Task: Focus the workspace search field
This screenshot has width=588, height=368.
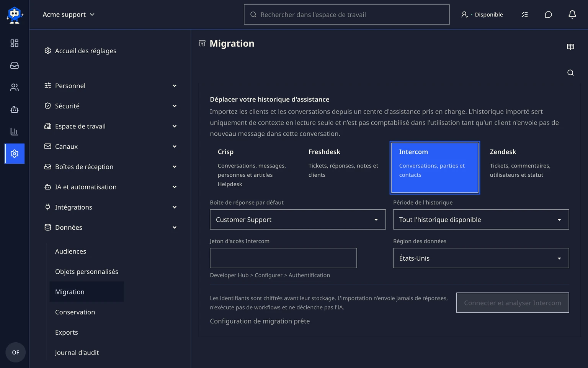Action: pos(347,15)
